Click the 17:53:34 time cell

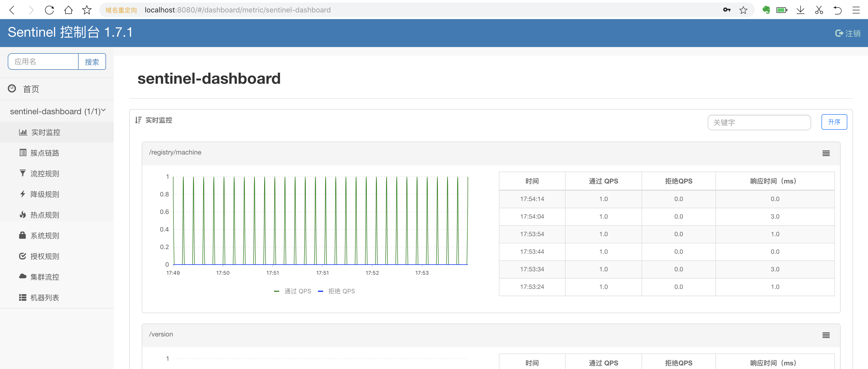click(x=532, y=269)
